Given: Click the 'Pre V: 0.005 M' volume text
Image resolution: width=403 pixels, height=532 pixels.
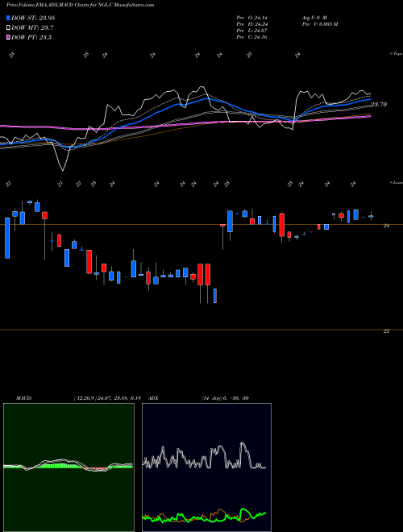Looking at the screenshot, I should (x=319, y=24).
